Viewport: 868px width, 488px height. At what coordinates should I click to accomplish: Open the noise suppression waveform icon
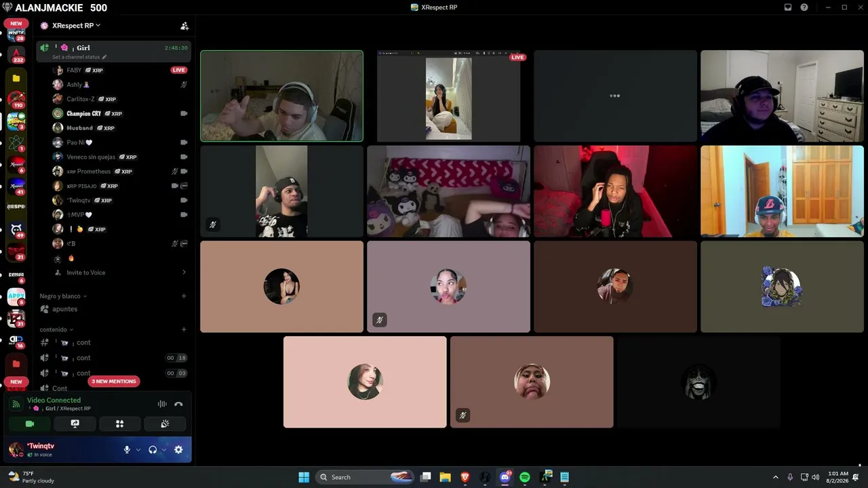pos(162,404)
